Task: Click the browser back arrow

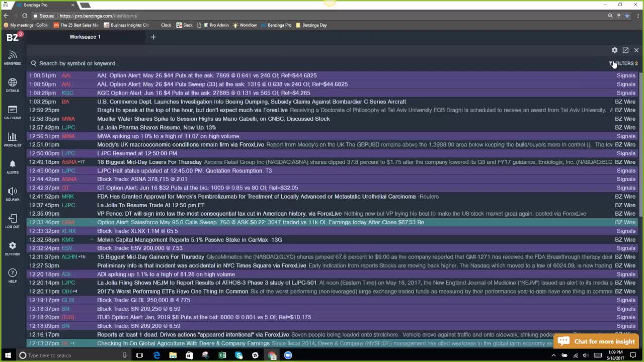Action: click(6, 16)
